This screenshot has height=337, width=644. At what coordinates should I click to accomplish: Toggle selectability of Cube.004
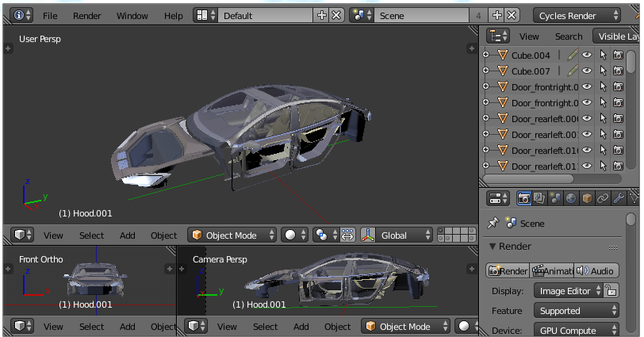point(603,55)
